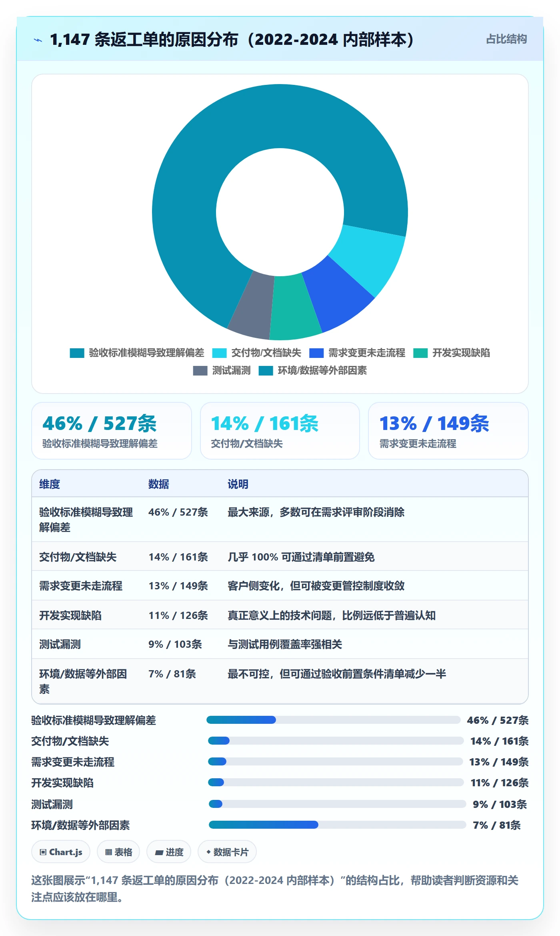The width and height of the screenshot is (560, 936).
Task: Select table cell 最不可控，但可通过验收前置条件清单减少一半
Action: tap(337, 674)
